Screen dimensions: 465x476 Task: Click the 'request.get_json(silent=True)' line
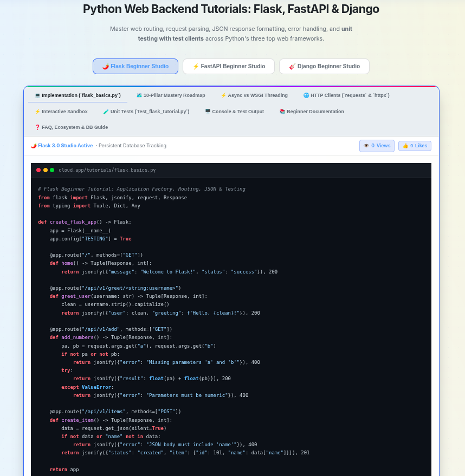114,429
